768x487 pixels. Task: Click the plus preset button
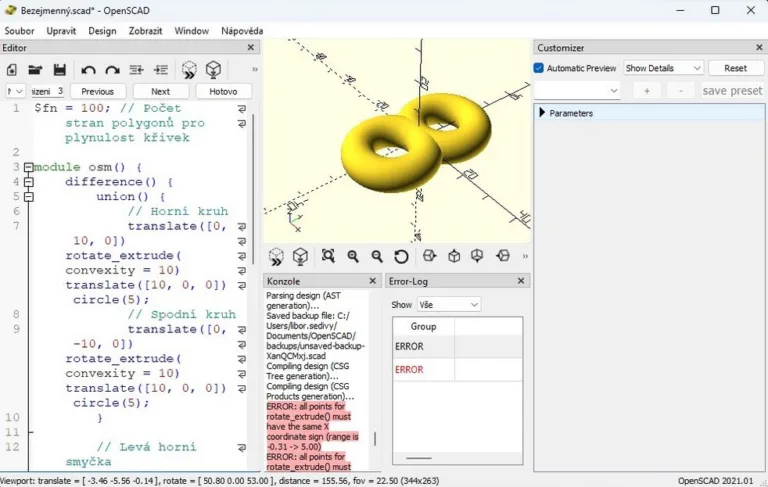(x=647, y=91)
